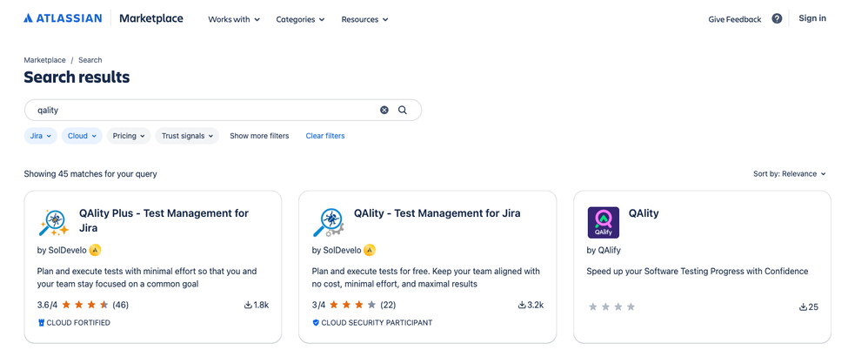868x350 pixels.
Task: Click the QAlity Test Management for Jira logo
Action: (x=328, y=222)
